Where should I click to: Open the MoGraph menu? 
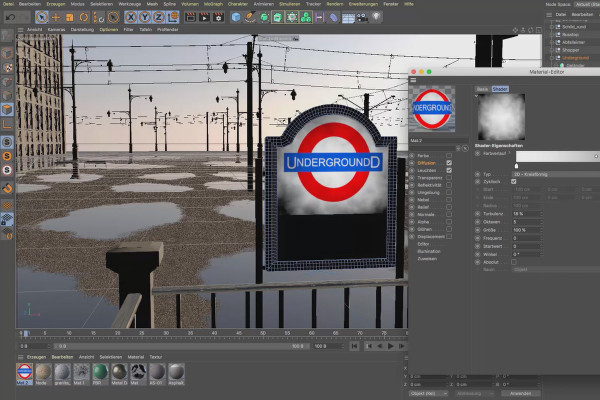(x=213, y=4)
